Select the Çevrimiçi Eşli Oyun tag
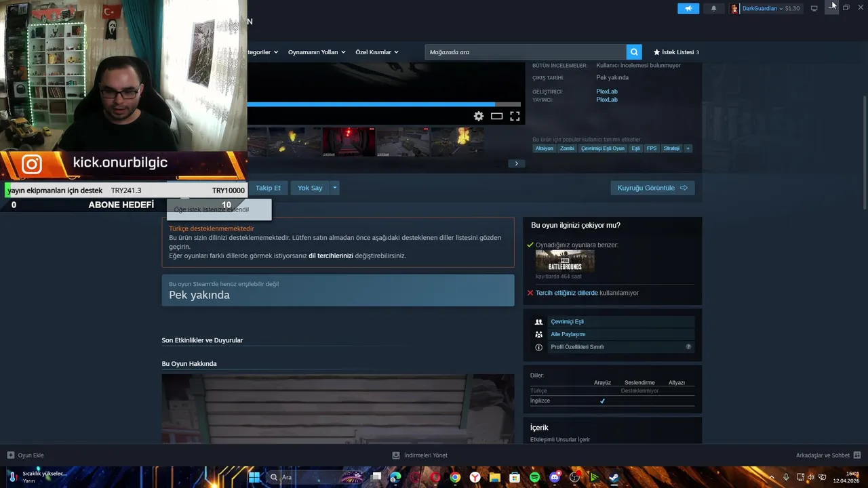Screen dimensions: 868x488 click(x=603, y=148)
